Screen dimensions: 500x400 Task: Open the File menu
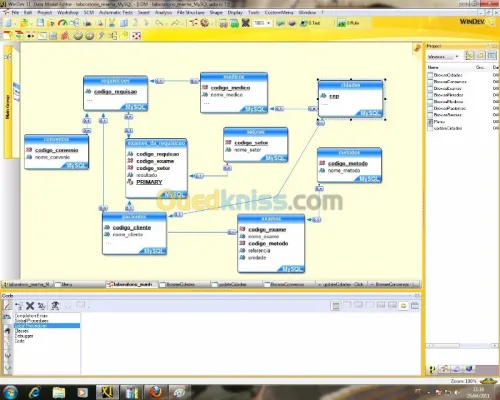(15, 12)
